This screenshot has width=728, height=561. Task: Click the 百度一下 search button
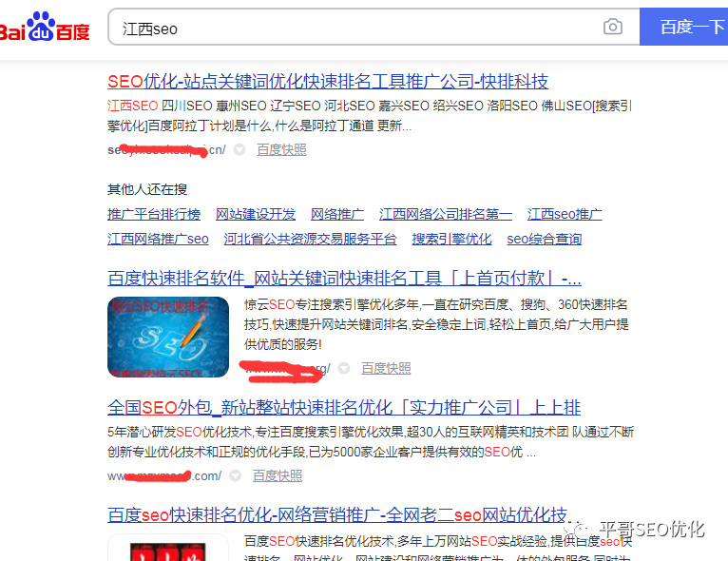coord(684,27)
